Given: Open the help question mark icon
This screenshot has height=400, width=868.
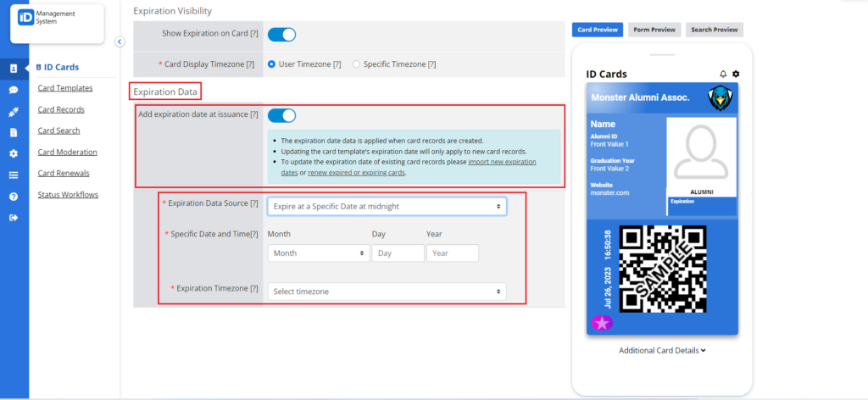Looking at the screenshot, I should [14, 197].
